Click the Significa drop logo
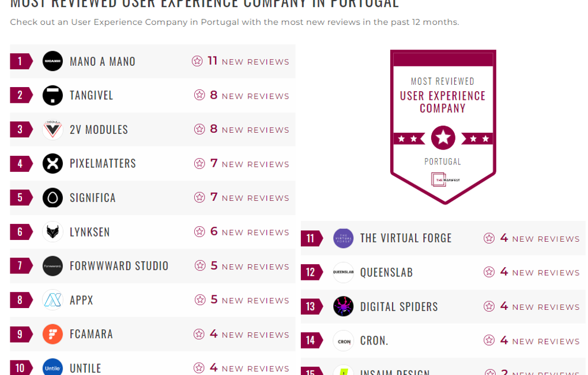588x375 pixels. pyautogui.click(x=52, y=198)
